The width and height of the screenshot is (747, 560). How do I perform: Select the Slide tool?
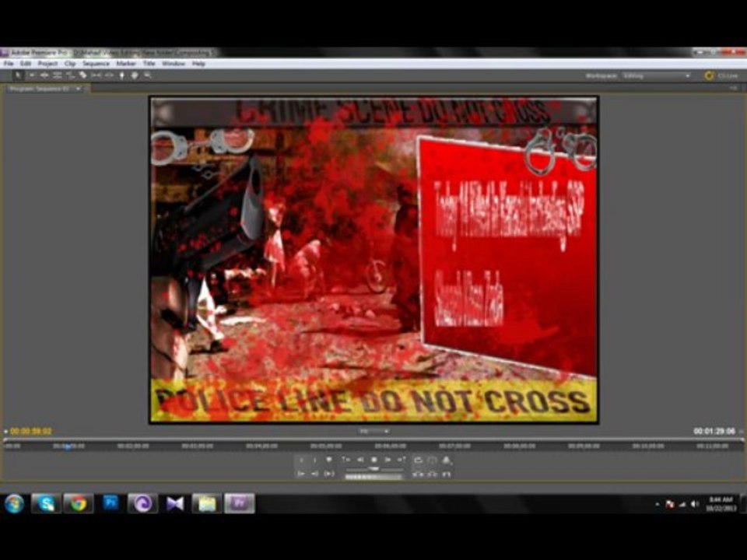(109, 75)
